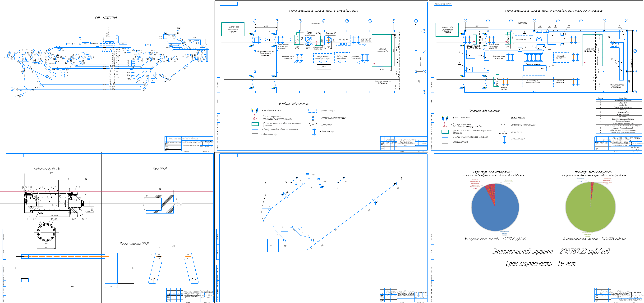Click the Поворотник колесной пары legend circle, right drawing
The width and height of the screenshot is (644, 303).
pos(503,126)
